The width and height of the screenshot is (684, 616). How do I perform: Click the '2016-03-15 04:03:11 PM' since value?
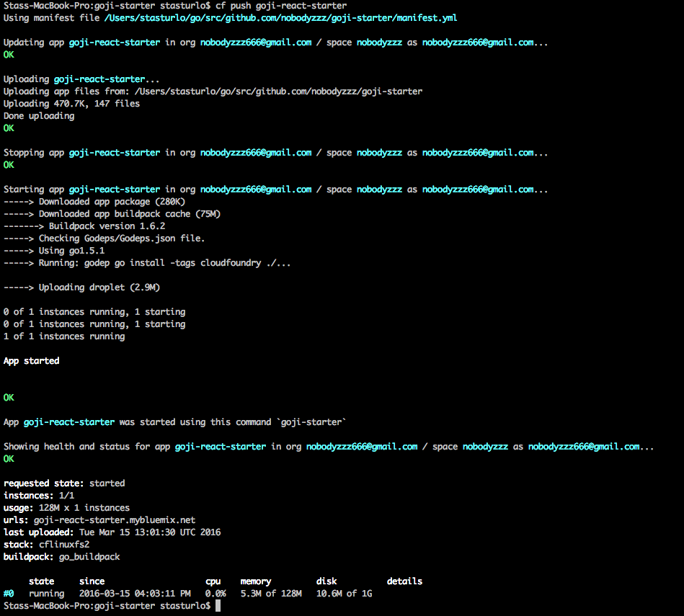[x=135, y=594]
